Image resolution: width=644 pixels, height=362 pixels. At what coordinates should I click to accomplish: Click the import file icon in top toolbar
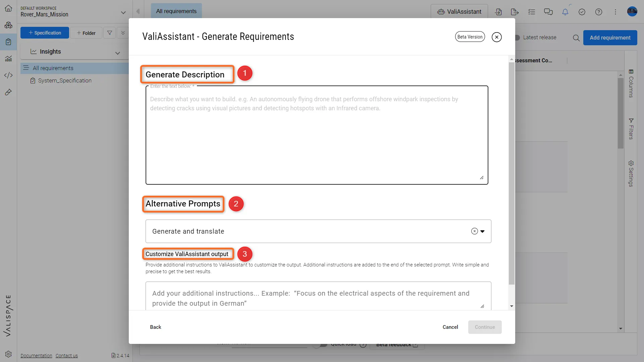pos(498,12)
